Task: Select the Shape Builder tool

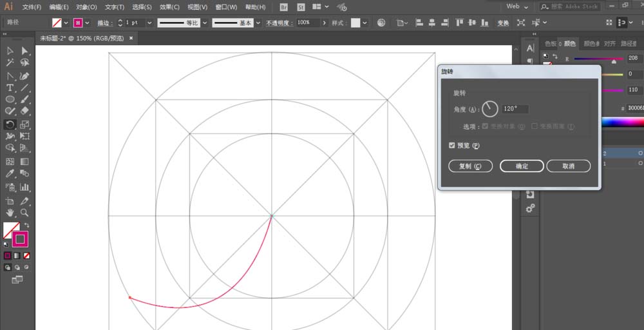Action: 10,148
